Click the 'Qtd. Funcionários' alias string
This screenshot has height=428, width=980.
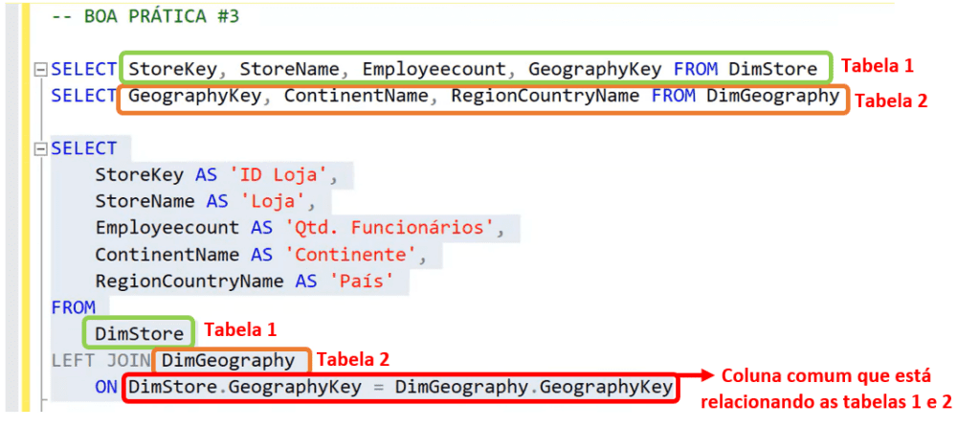[x=389, y=228]
